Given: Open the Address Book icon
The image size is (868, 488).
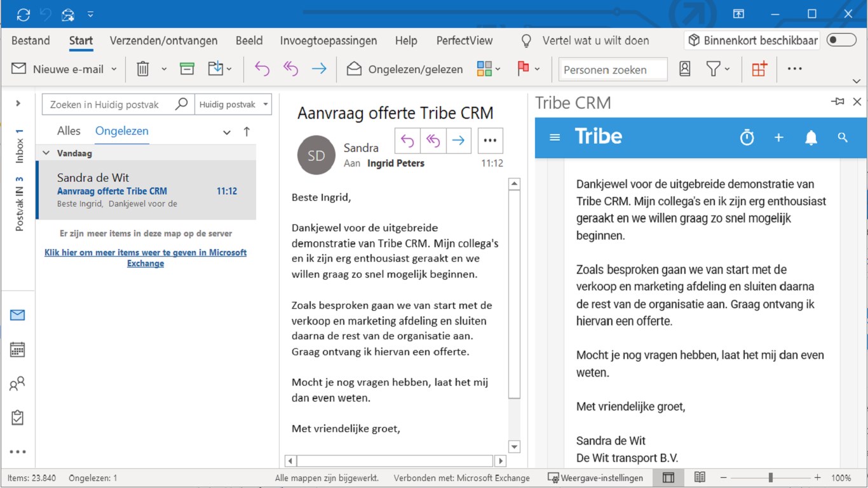Looking at the screenshot, I should (685, 69).
